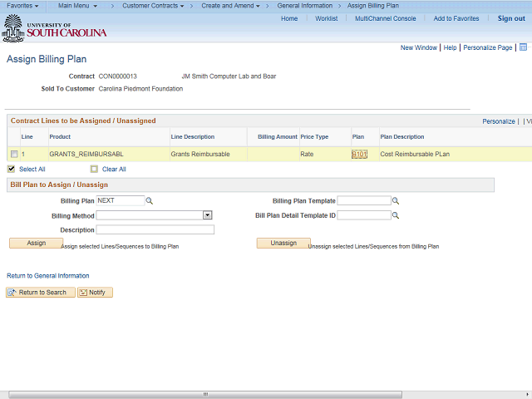Image resolution: width=532 pixels, height=399 pixels.
Task: Click Return to Search button
Action: click(41, 293)
